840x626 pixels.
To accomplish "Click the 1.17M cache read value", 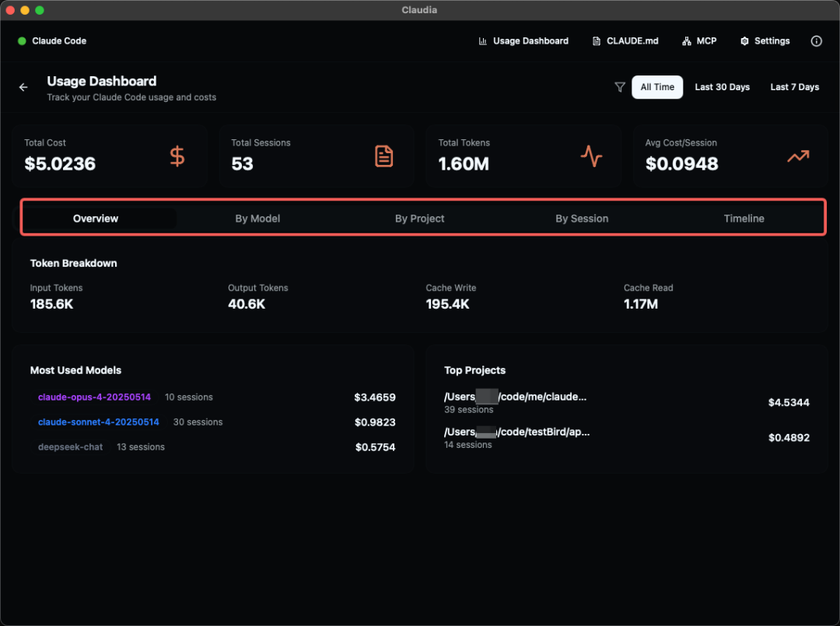I will pos(641,304).
